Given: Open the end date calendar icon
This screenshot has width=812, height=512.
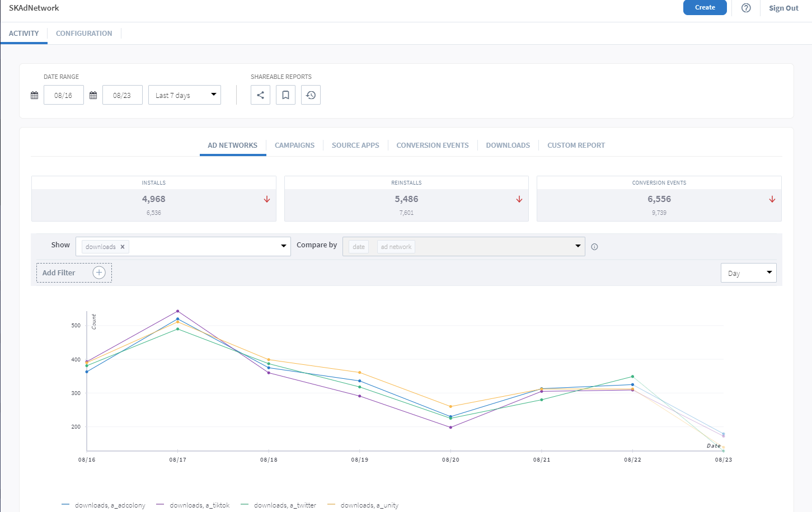Looking at the screenshot, I should pos(93,95).
